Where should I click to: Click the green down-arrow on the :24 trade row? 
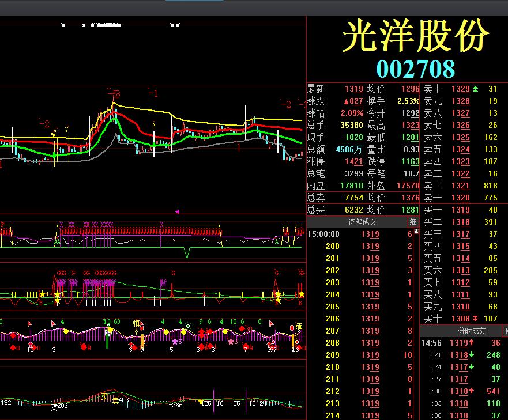click(472, 366)
